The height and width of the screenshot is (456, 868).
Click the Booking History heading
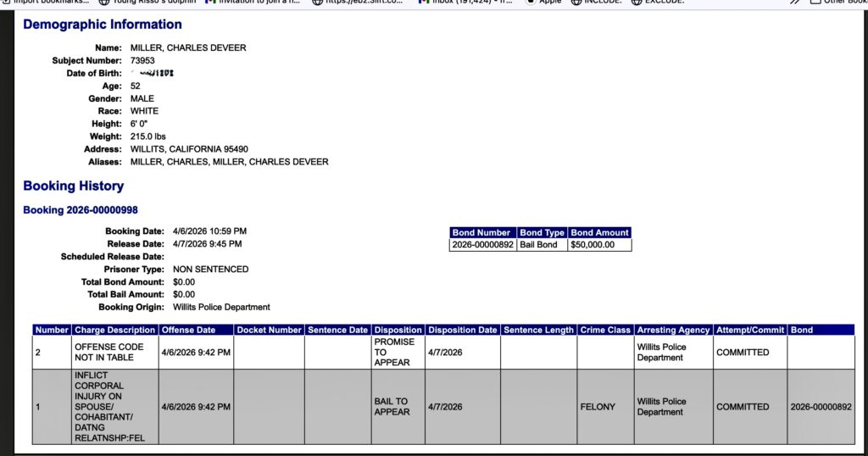point(73,186)
